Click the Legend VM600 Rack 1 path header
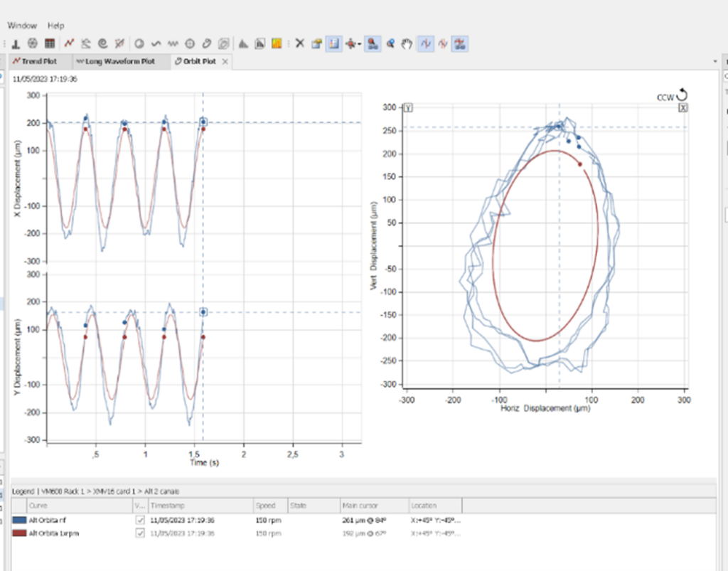This screenshot has width=728, height=571. [96, 491]
